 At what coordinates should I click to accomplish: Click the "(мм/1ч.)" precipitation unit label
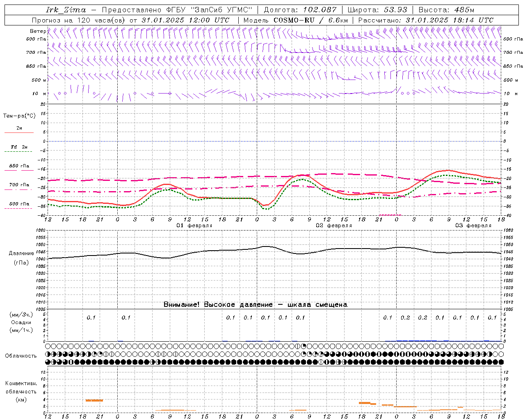click(21, 330)
